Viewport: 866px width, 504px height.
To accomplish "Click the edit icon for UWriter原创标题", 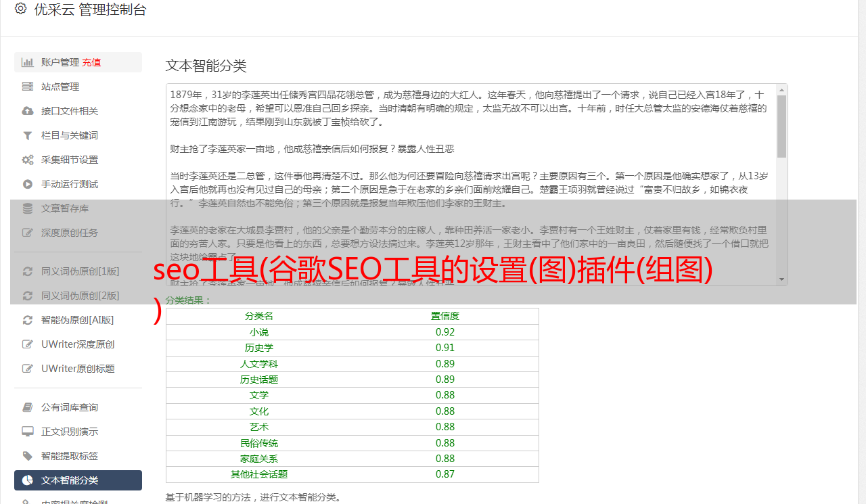I will click(x=28, y=369).
